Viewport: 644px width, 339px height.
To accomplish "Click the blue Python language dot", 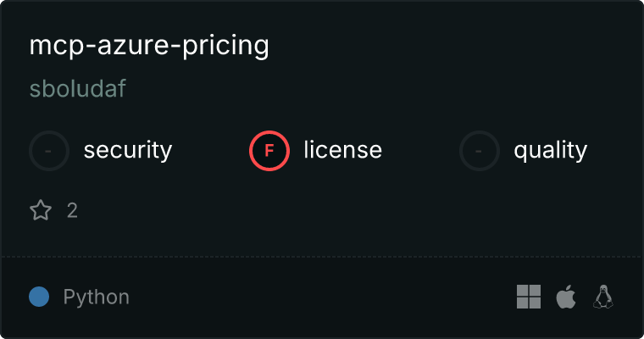I will (39, 297).
